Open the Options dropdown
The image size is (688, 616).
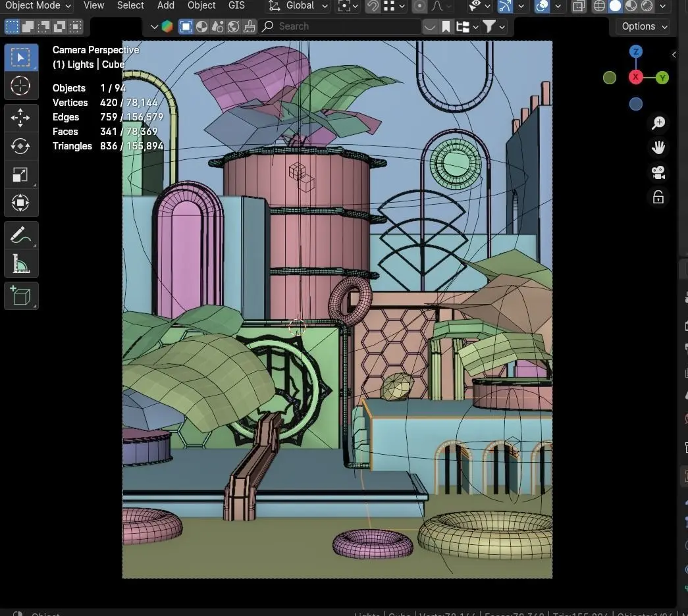click(644, 26)
